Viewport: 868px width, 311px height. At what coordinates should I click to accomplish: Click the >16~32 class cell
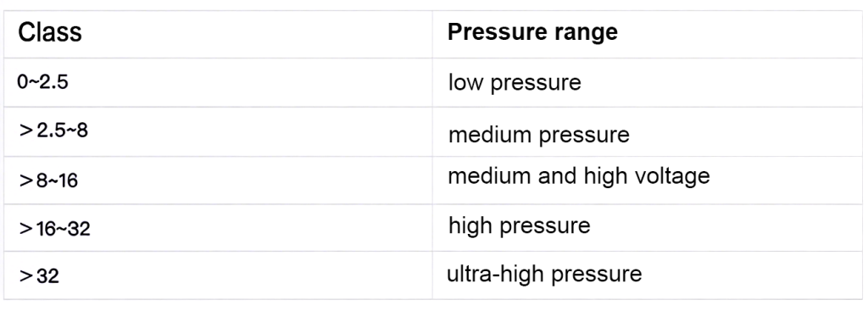218,228
